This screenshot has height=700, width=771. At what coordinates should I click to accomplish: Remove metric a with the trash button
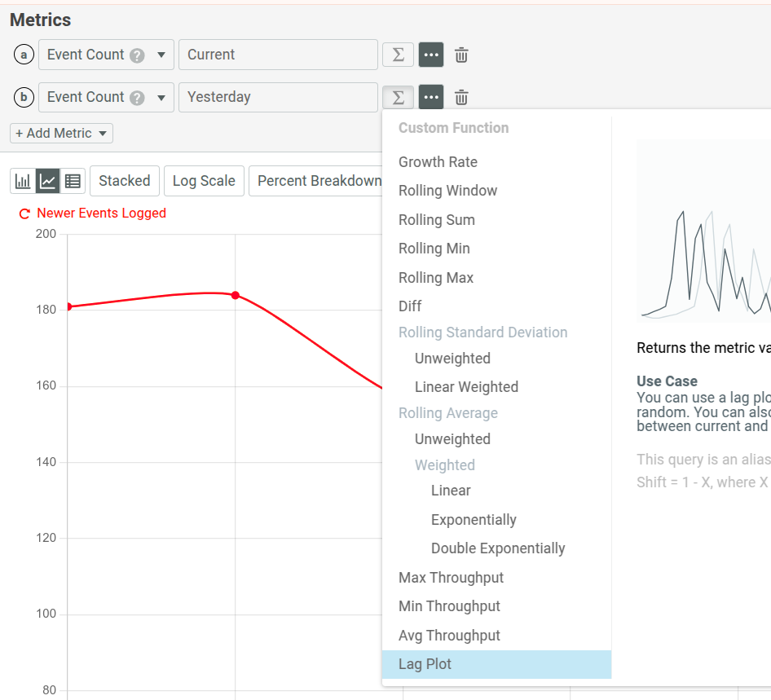[460, 54]
